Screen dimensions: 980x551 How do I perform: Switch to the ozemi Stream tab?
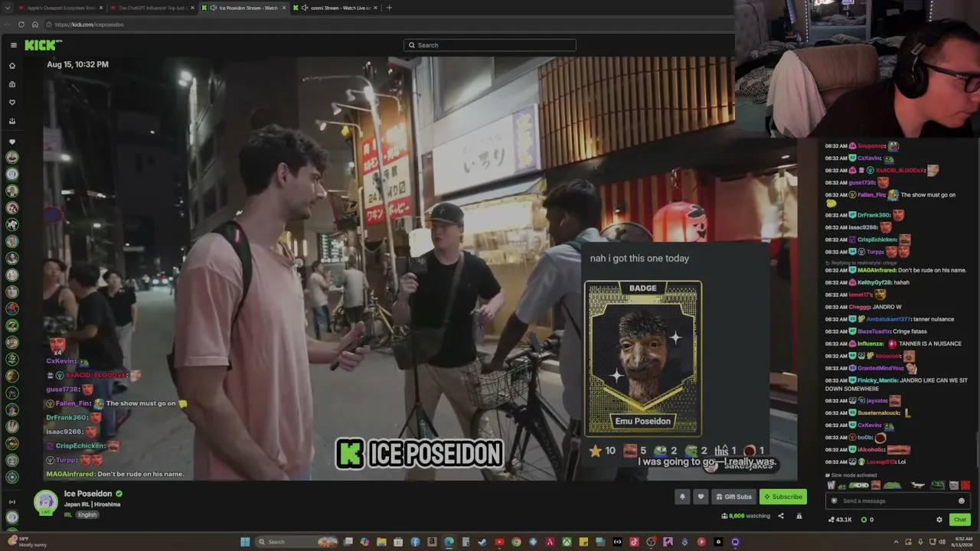point(335,8)
